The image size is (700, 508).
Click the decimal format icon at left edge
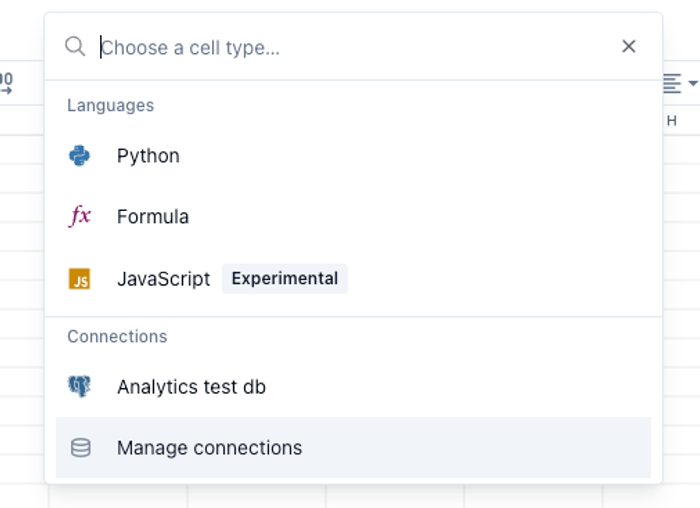coord(6,84)
